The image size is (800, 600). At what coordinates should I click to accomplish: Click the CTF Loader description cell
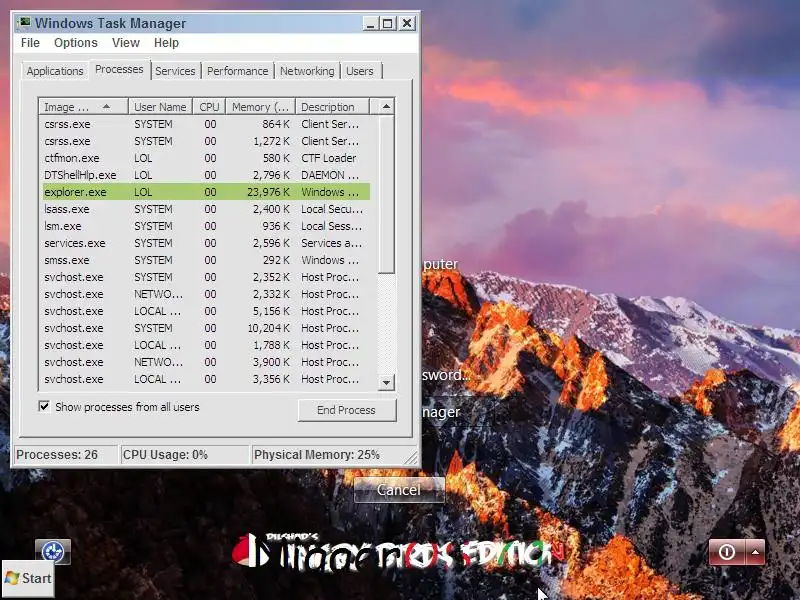329,158
